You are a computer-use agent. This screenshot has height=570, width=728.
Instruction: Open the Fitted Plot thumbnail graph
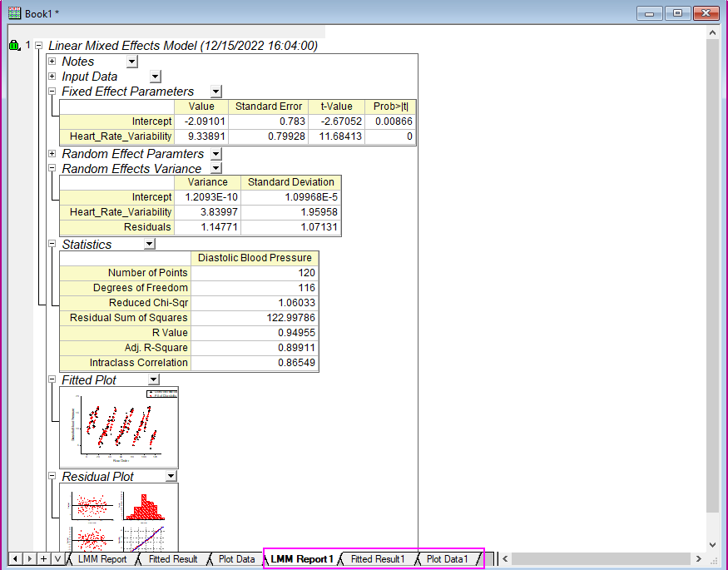119,426
